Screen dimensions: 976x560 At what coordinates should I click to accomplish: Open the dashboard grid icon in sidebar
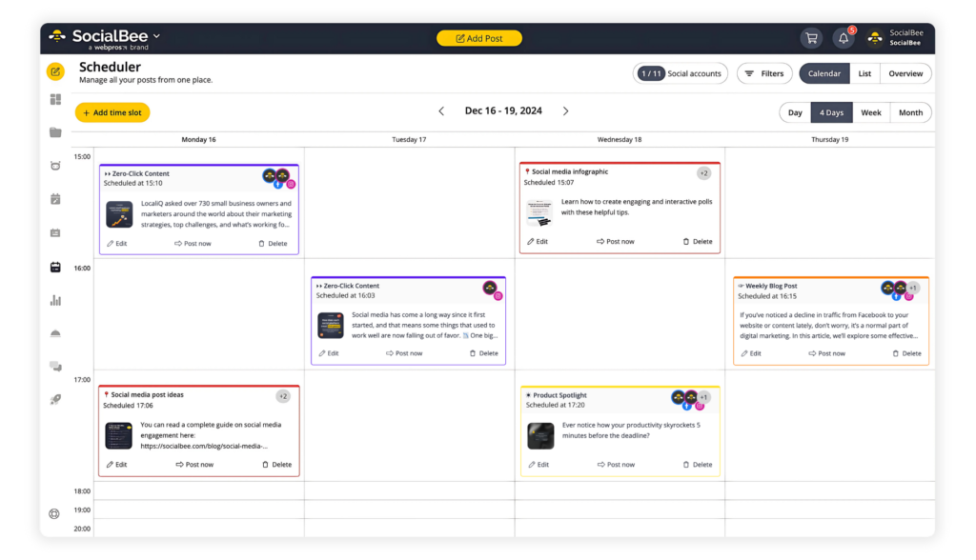click(x=55, y=99)
